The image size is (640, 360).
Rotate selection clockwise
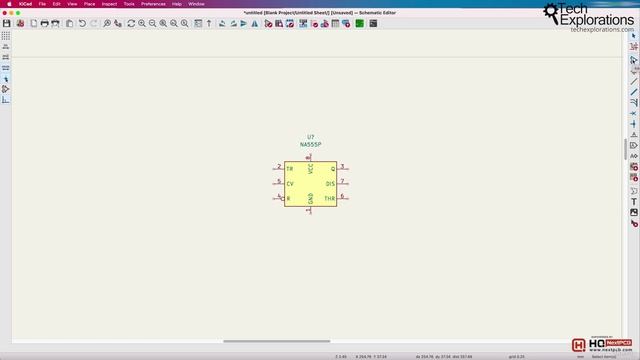(x=233, y=23)
